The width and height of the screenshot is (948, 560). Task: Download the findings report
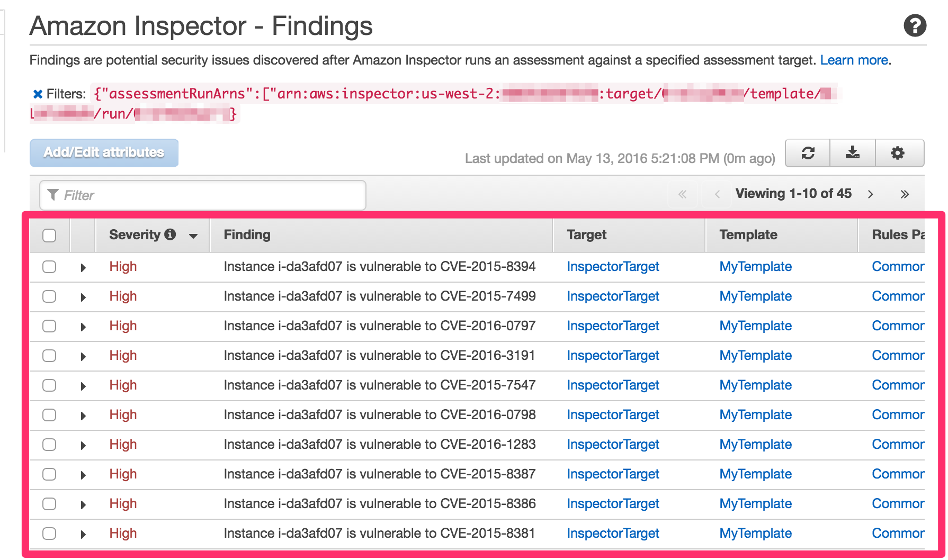pyautogui.click(x=852, y=153)
